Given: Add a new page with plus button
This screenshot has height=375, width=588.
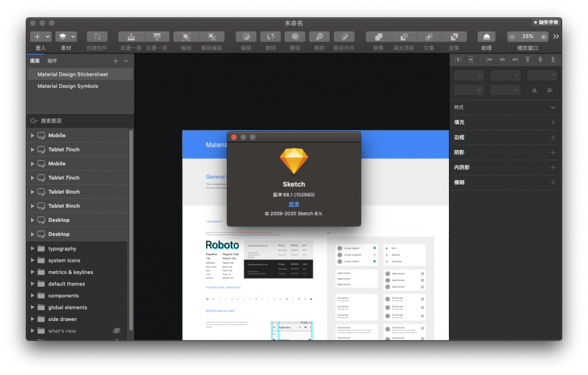Looking at the screenshot, I should [115, 61].
